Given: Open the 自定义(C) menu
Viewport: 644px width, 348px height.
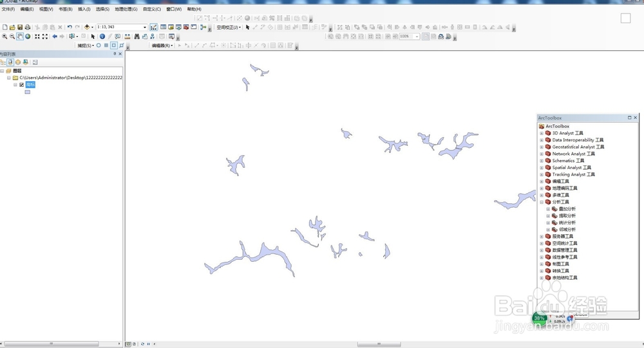Looking at the screenshot, I should point(152,9).
